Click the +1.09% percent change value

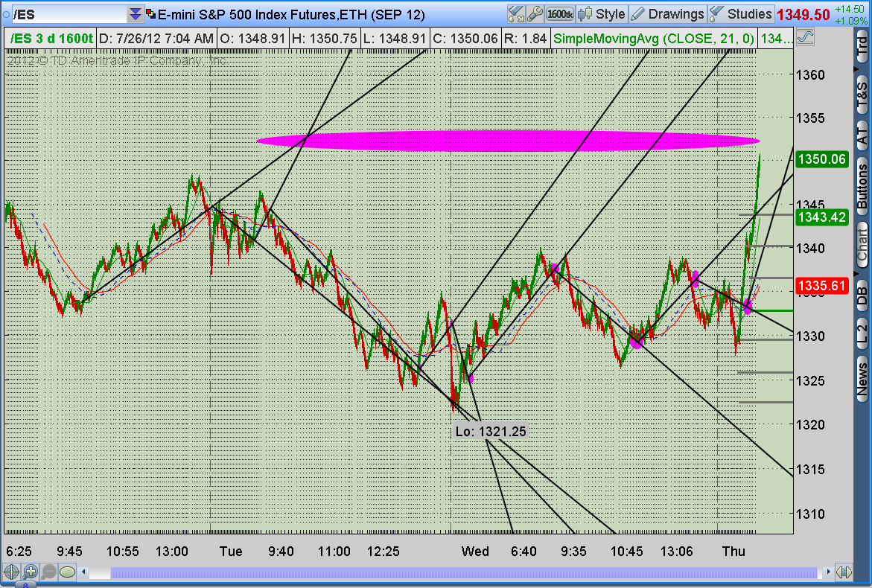851,21
